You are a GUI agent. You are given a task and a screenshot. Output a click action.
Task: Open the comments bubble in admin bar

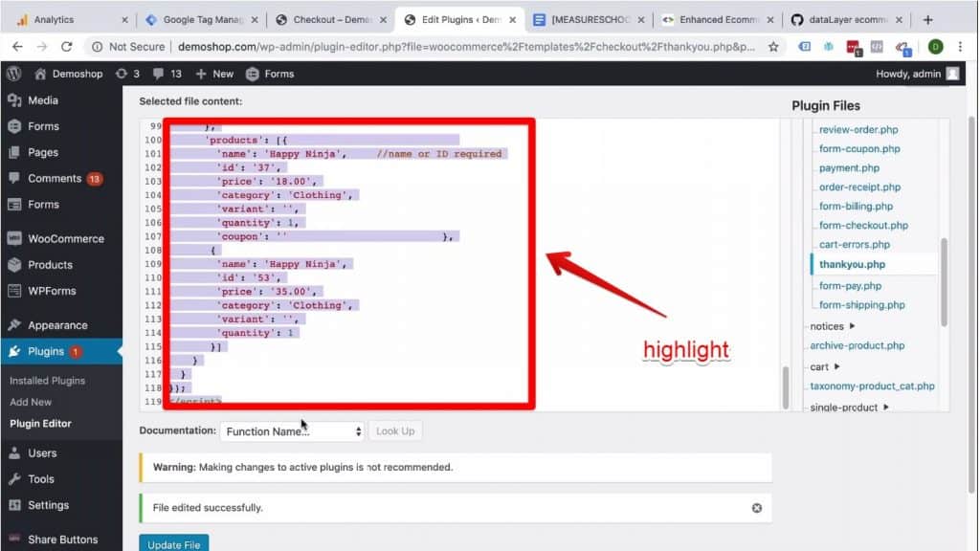coord(161,74)
